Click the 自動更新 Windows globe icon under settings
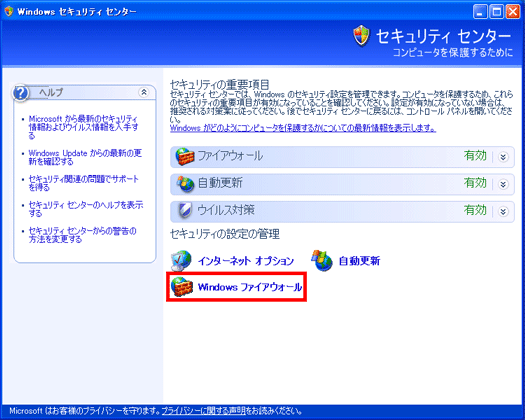The image size is (525, 420). (x=322, y=260)
